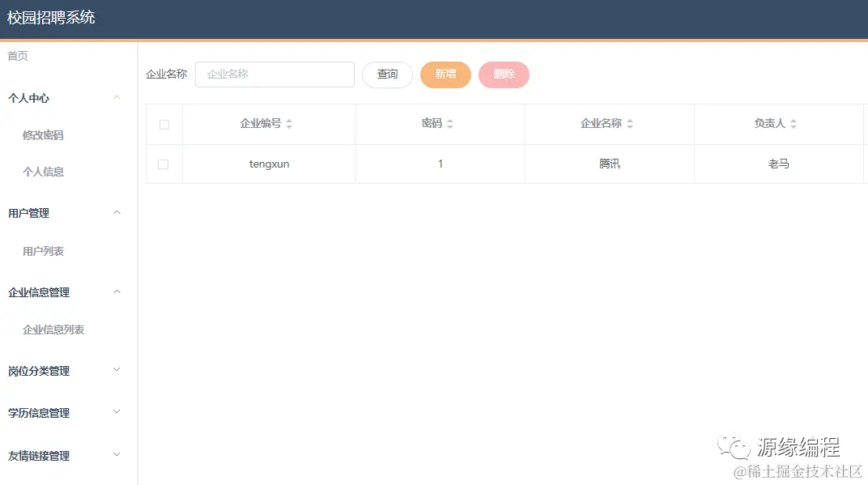Sort by 负责人 column icon
Screen dimensions: 868x485
(794, 124)
